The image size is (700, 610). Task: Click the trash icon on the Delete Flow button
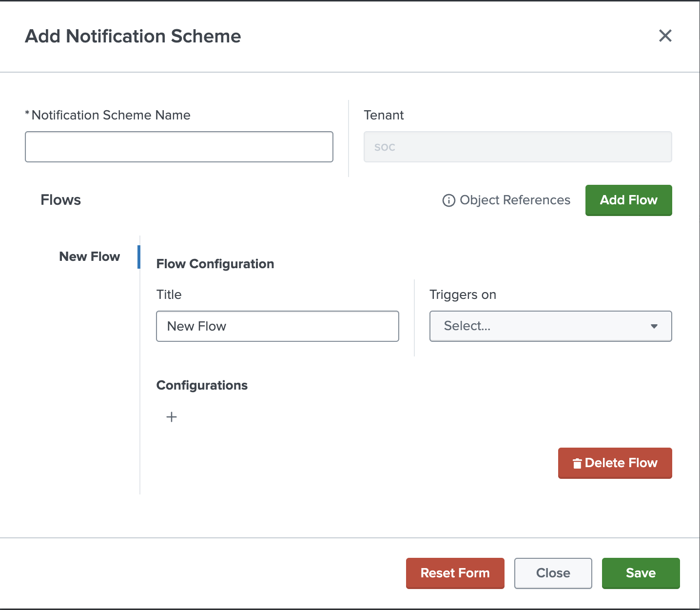point(578,463)
